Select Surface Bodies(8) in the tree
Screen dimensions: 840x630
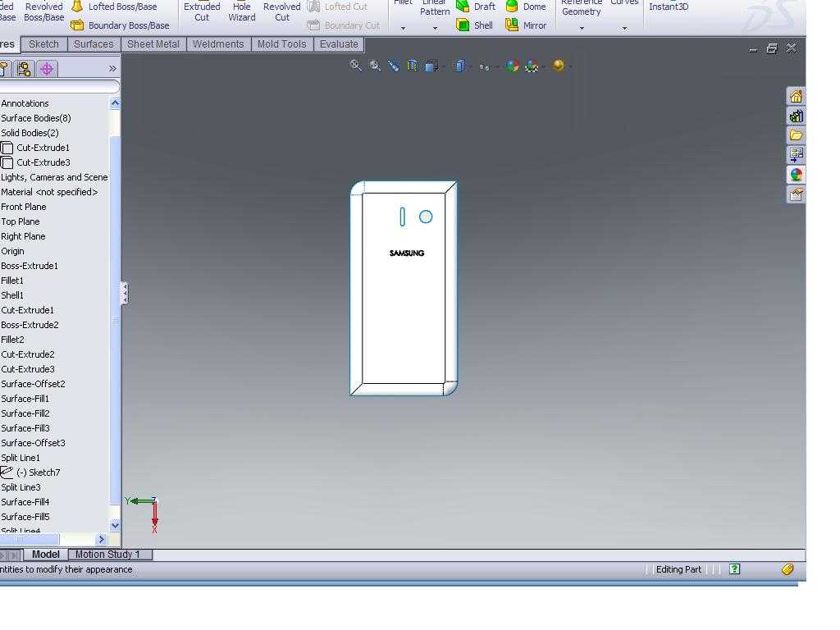pyautogui.click(x=36, y=118)
